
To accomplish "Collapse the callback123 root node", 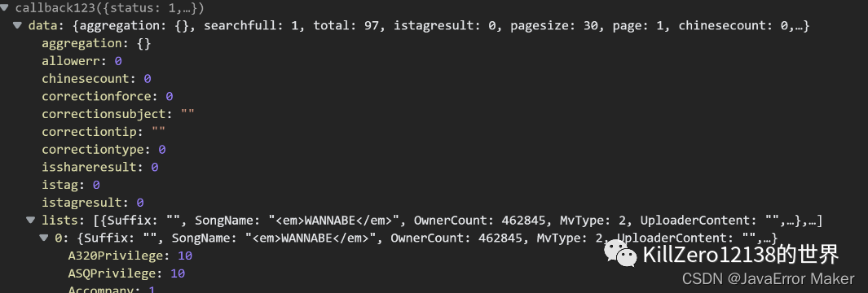I will pos(4,8).
